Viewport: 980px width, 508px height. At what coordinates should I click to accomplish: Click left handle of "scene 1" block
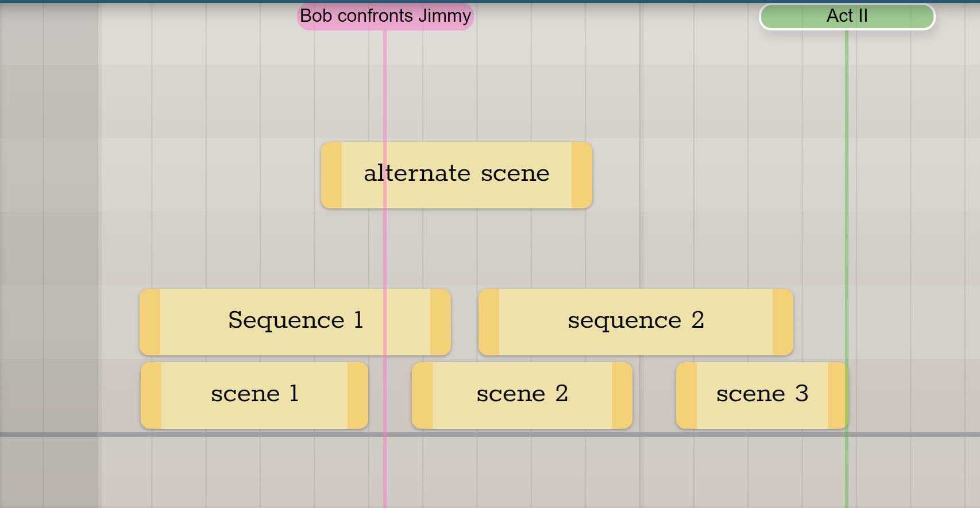click(x=151, y=395)
